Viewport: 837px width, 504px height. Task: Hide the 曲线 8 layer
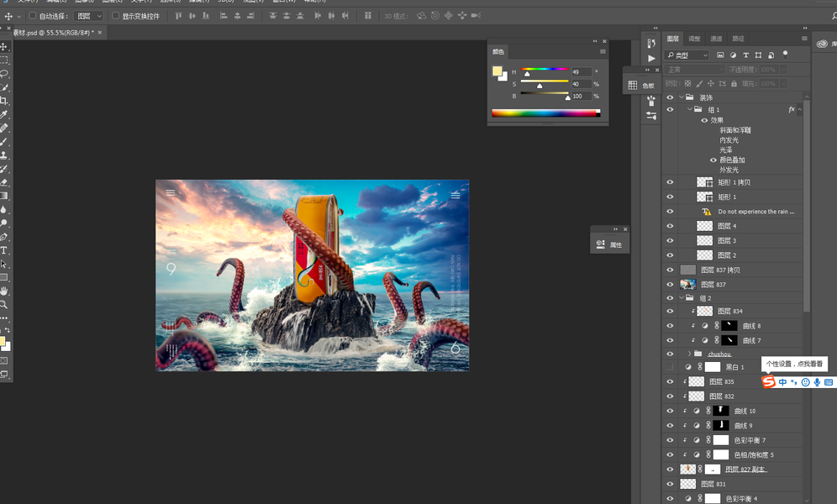(670, 326)
